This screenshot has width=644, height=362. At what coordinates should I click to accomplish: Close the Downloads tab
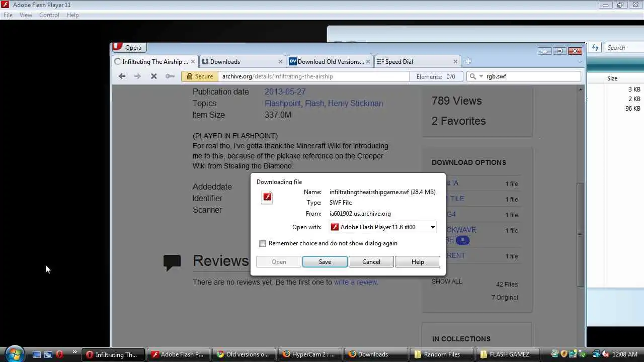click(x=280, y=61)
